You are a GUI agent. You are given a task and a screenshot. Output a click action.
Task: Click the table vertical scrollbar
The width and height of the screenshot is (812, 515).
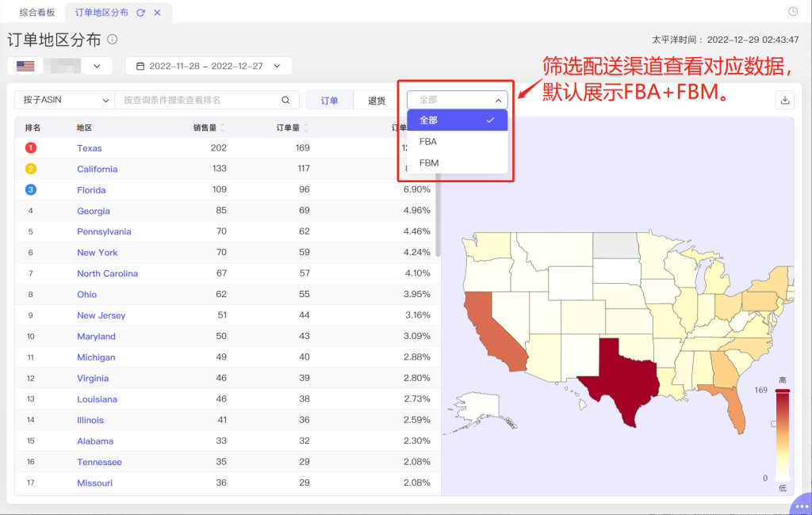pos(438,215)
